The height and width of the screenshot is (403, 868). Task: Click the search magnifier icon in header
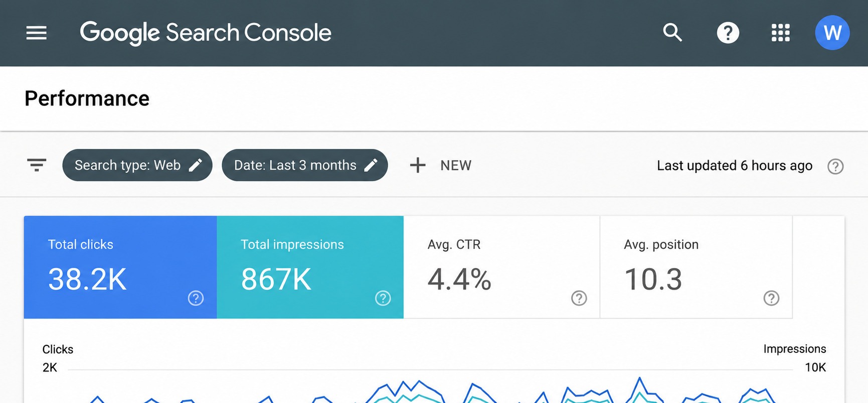click(x=672, y=33)
